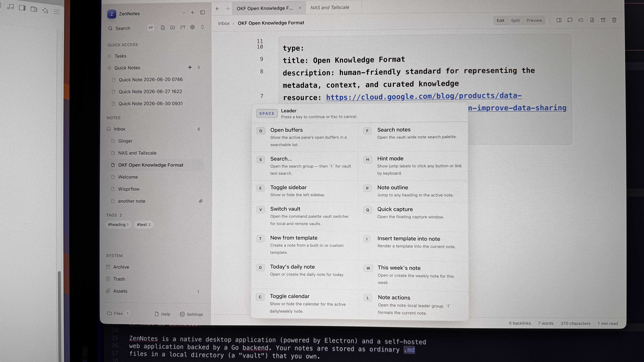Viewport: 644px width, 362px height.
Task: Click the ZenNotes Z logo
Action: click(x=112, y=14)
